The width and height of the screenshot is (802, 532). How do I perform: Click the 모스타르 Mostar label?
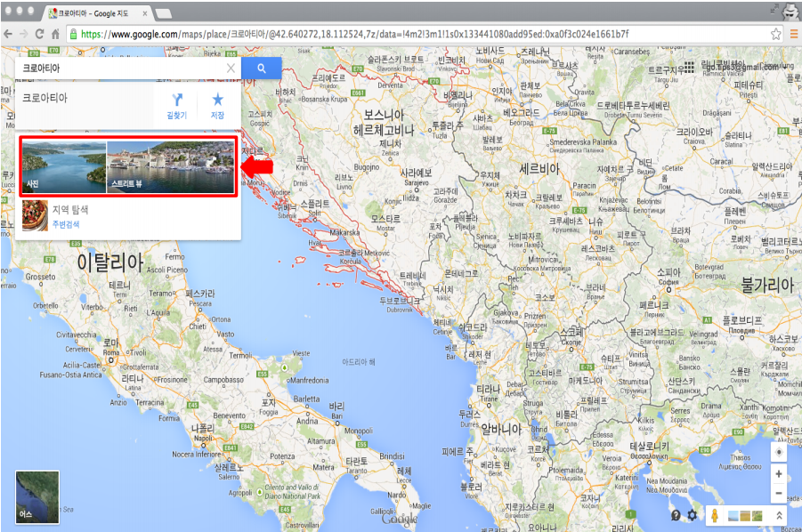pyautogui.click(x=385, y=219)
